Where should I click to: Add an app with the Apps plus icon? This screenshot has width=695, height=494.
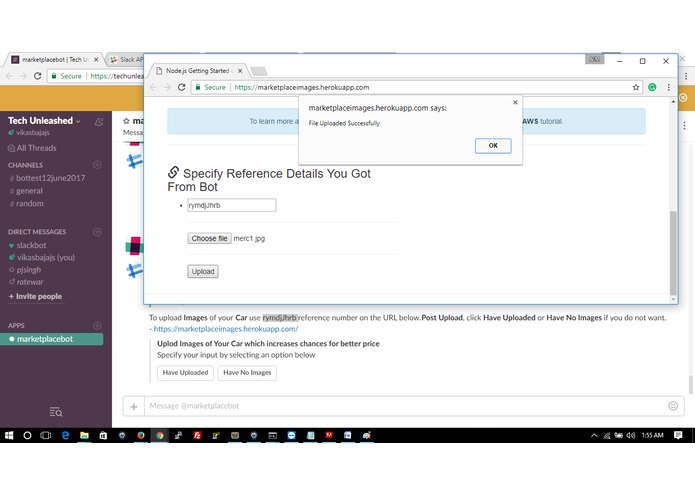[x=97, y=325]
